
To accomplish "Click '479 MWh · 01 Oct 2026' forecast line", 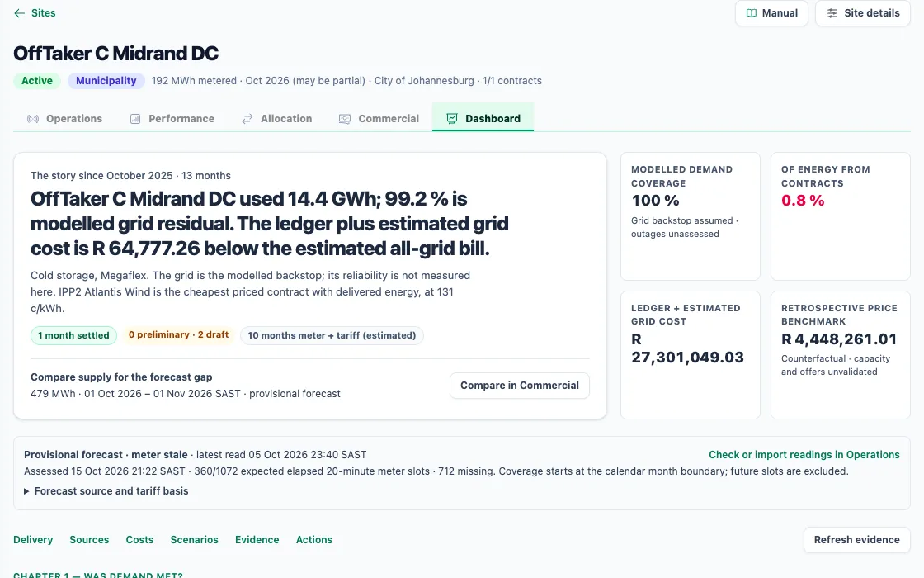I will 186,393.
